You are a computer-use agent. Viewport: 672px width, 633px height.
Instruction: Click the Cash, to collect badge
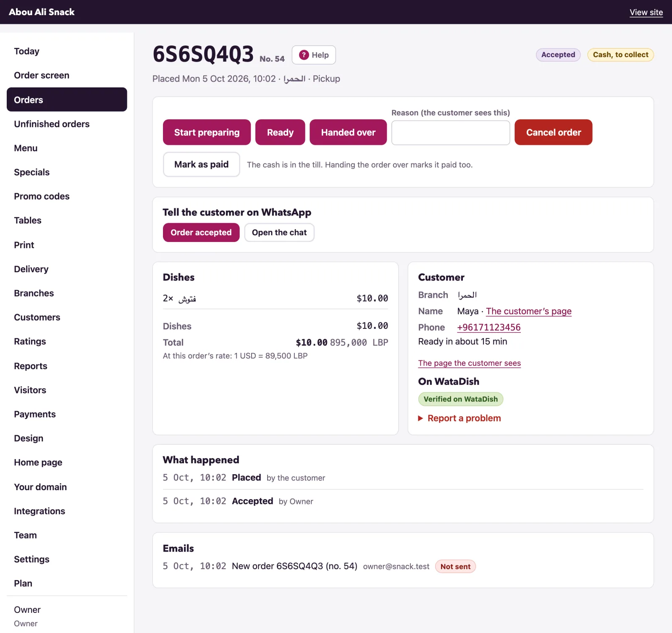point(620,55)
